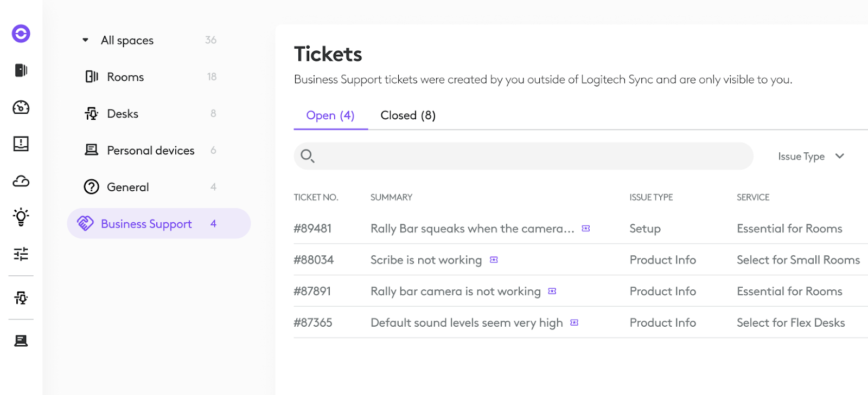The height and width of the screenshot is (395, 868).
Task: Open ticket #87891 Rally bar camera
Action: [580, 292]
